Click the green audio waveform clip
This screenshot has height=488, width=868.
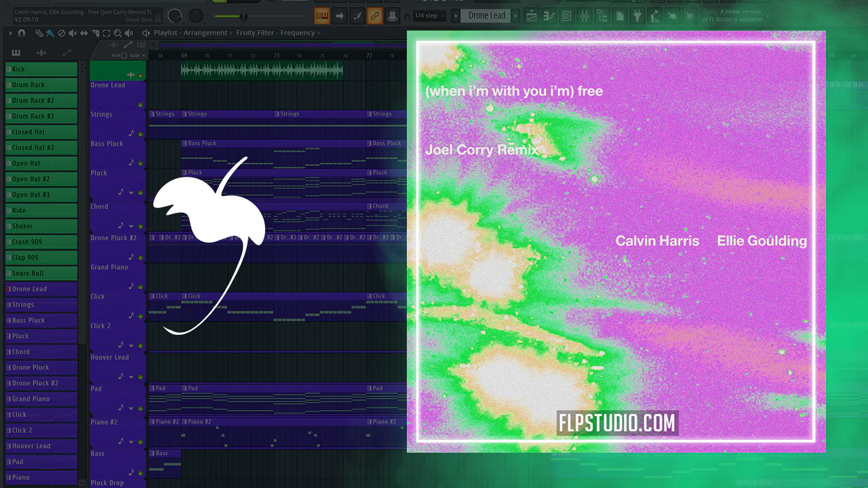[262, 70]
